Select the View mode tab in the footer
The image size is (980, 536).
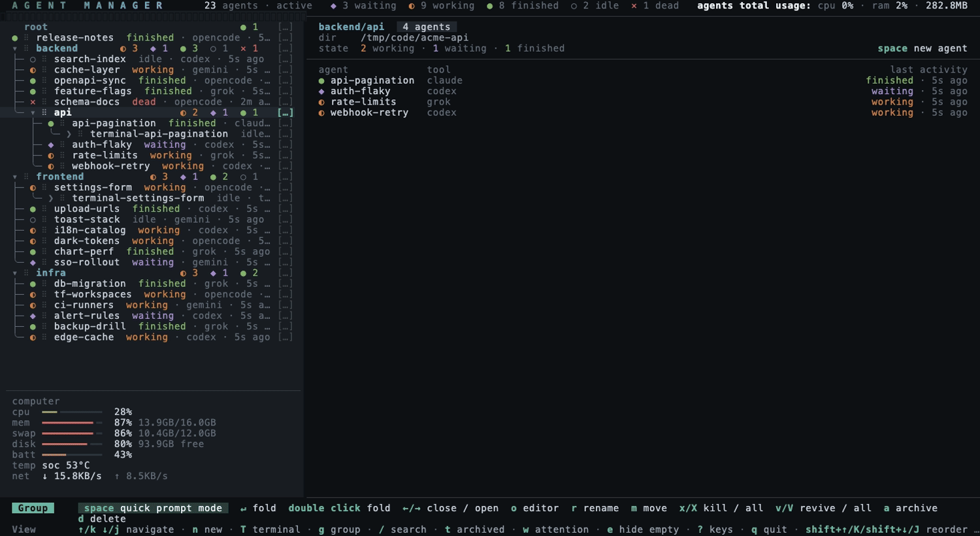pos(24,529)
